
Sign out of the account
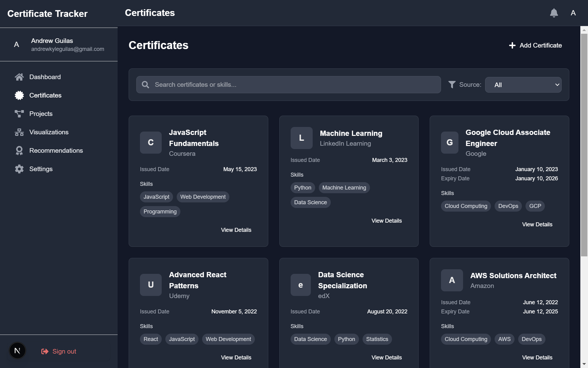point(59,351)
